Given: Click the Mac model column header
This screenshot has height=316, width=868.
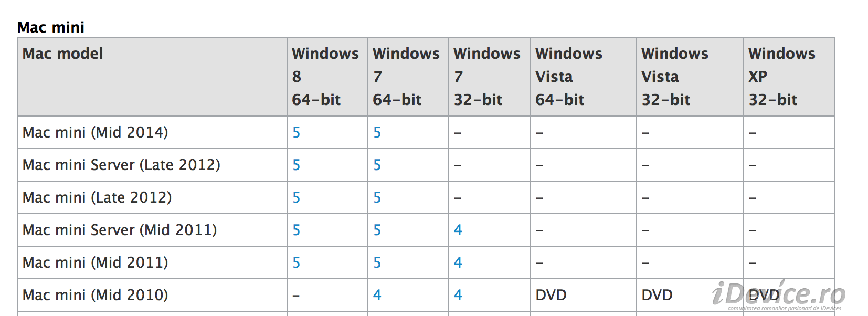Looking at the screenshot, I should [x=63, y=54].
